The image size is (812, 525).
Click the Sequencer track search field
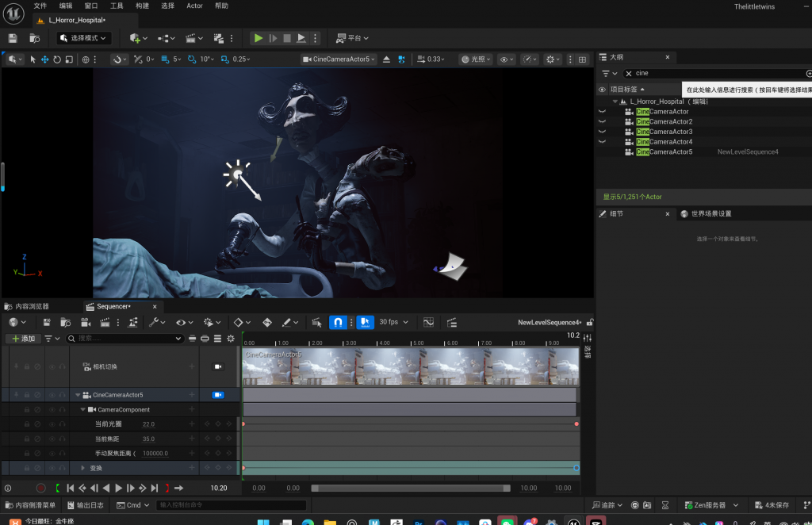124,339
